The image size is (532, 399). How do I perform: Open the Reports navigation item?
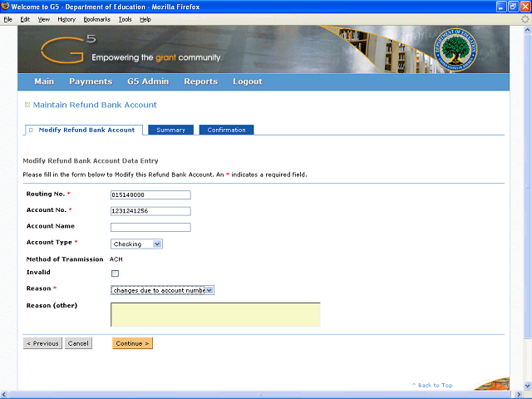(x=201, y=81)
